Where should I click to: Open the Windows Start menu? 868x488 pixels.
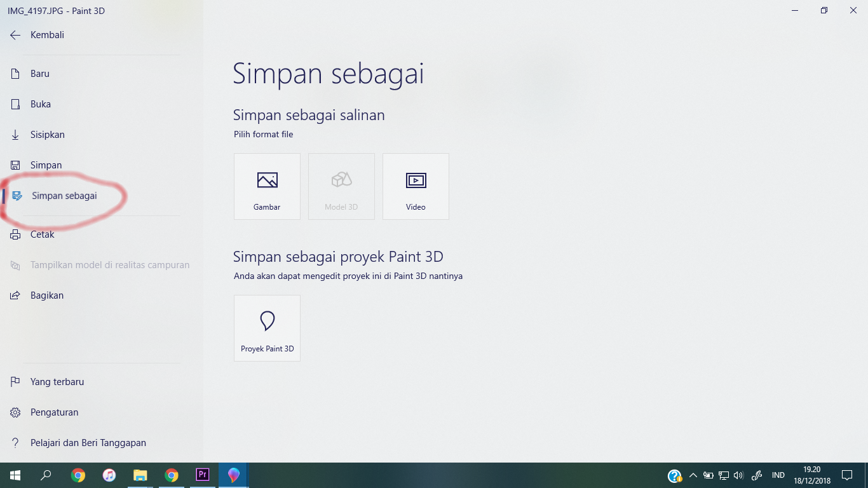tap(14, 475)
